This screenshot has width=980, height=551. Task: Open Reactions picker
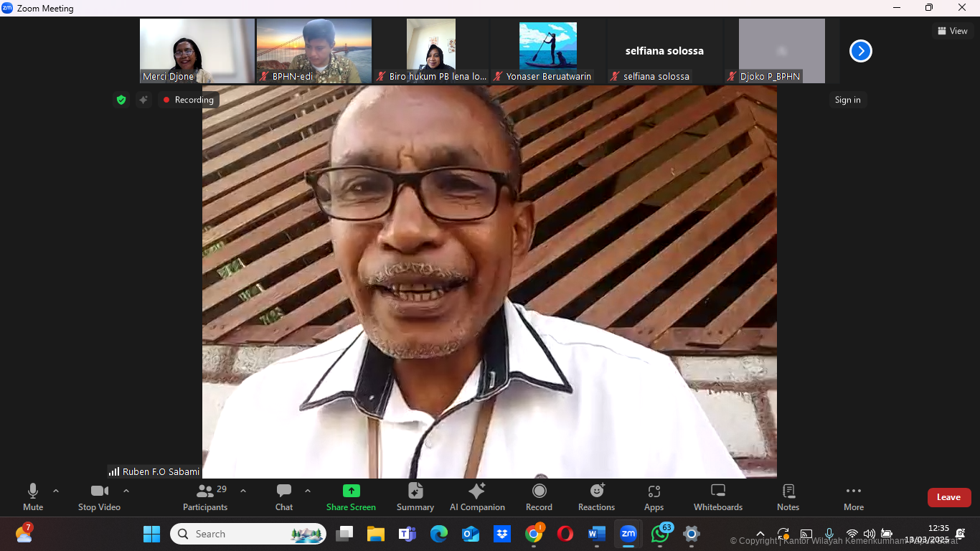(x=596, y=496)
